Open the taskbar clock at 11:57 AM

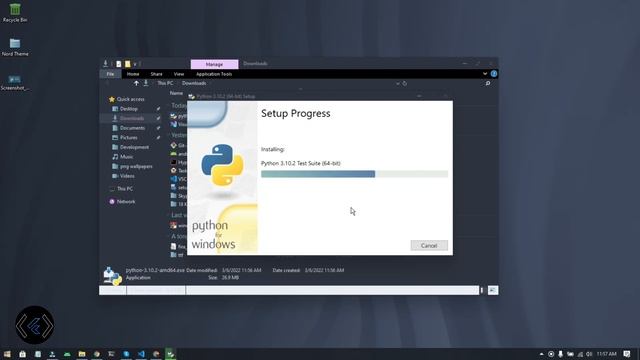tap(607, 354)
